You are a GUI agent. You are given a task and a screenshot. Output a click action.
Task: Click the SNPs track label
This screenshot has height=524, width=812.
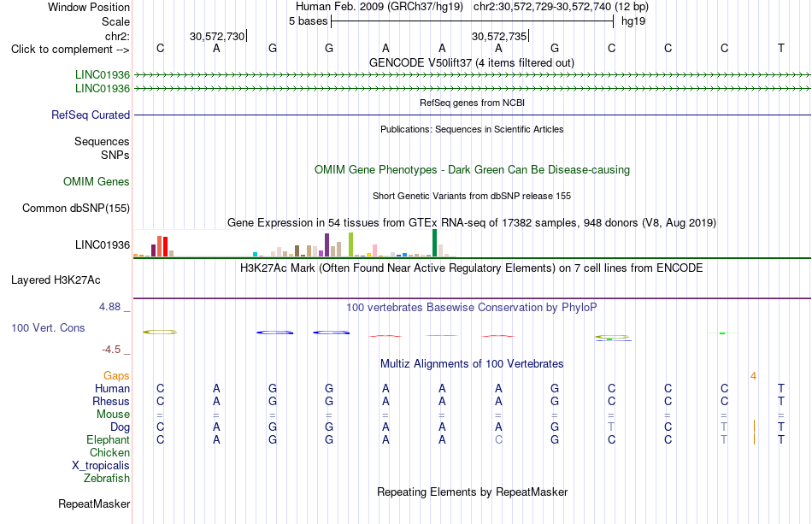[115, 155]
